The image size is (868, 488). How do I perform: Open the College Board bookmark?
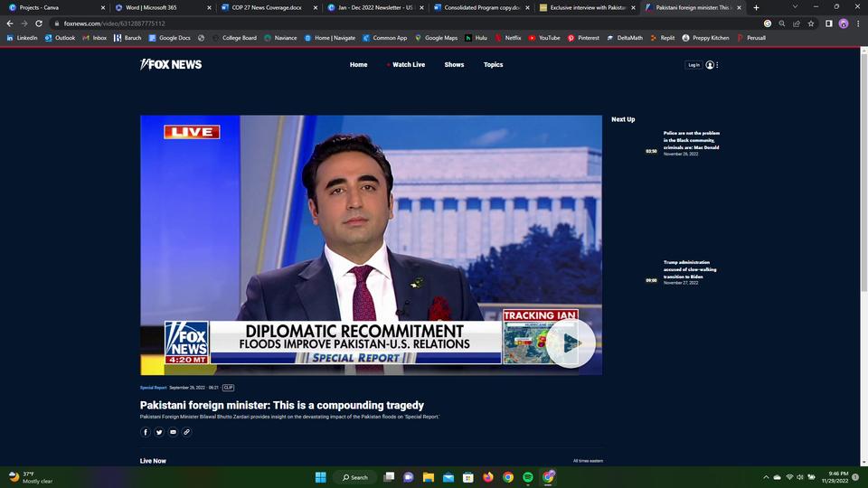click(235, 38)
